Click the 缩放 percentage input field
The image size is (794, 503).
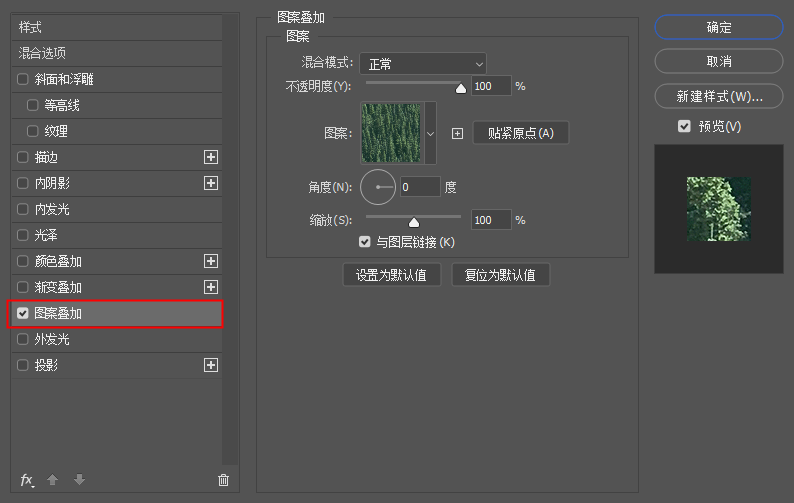point(491,220)
